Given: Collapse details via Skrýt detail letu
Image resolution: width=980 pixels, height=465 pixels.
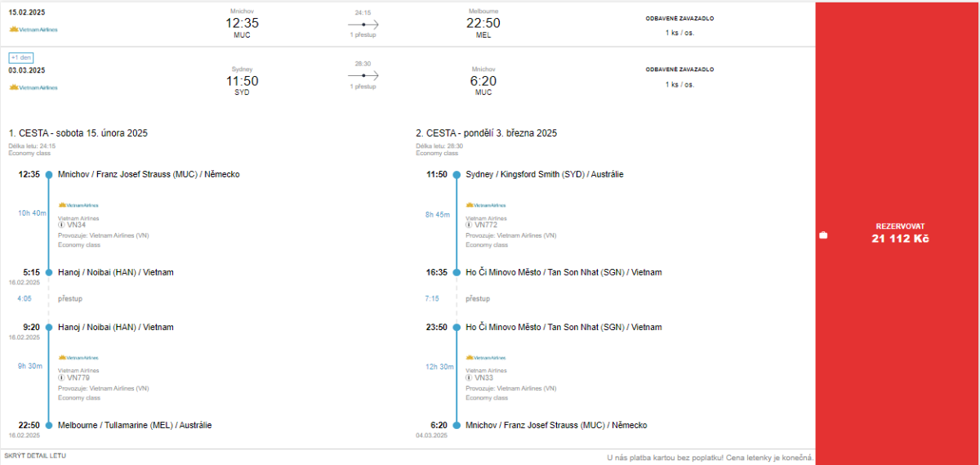Looking at the screenshot, I should pyautogui.click(x=35, y=455).
